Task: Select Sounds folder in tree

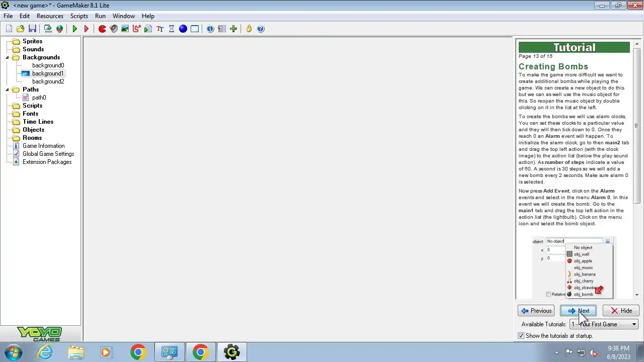Action: (33, 49)
